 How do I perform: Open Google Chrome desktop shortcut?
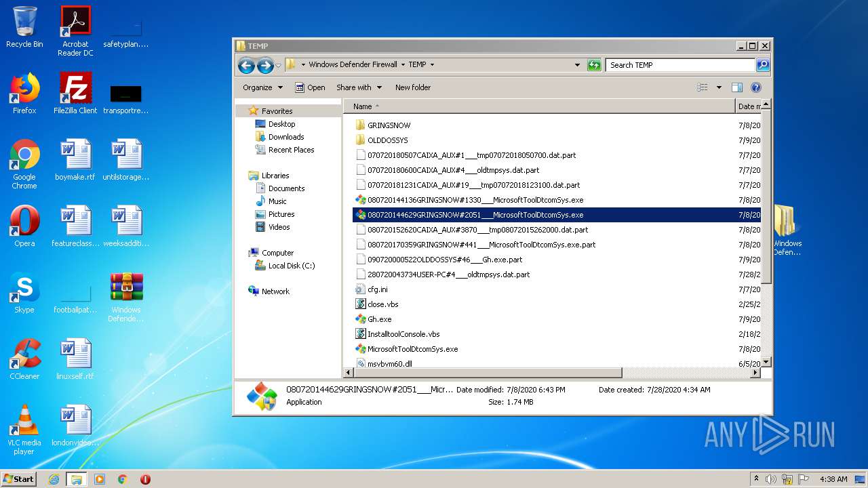coord(24,164)
